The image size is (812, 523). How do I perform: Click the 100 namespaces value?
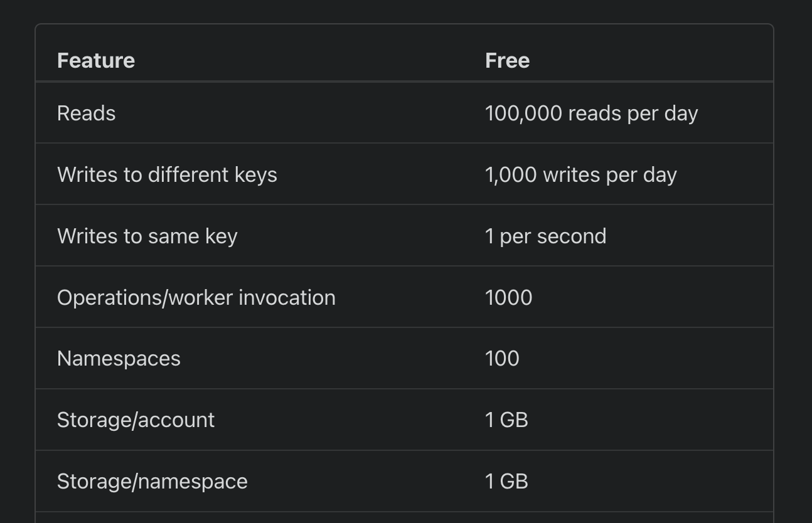point(502,359)
